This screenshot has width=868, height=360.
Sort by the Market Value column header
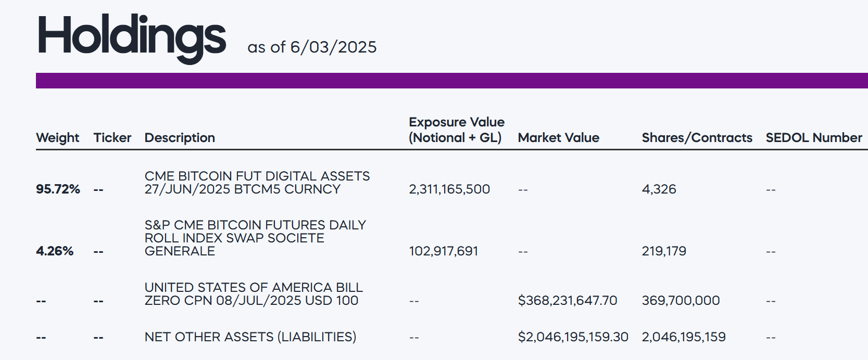(558, 138)
